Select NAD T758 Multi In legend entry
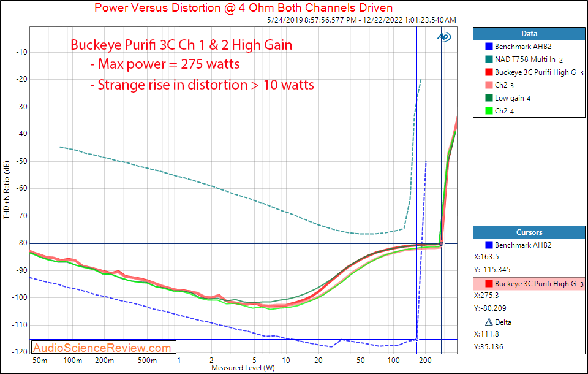 pos(529,59)
